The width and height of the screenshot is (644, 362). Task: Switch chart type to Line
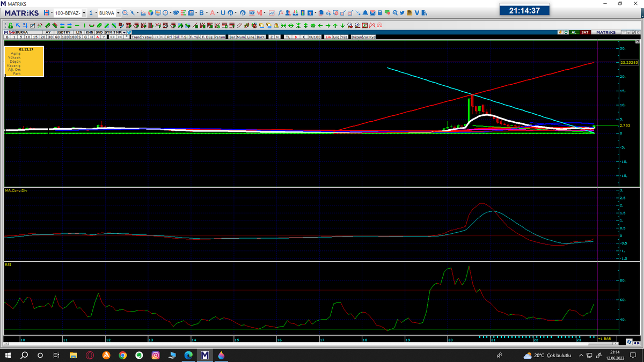tap(251, 37)
